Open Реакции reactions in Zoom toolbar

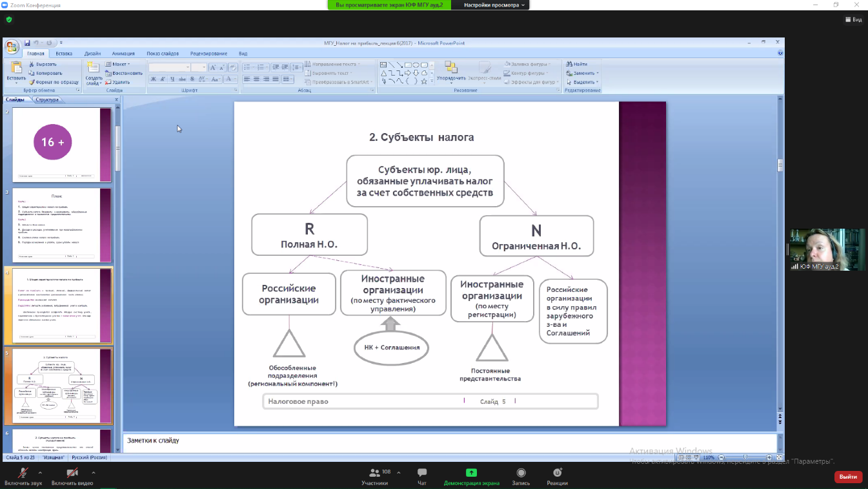(x=557, y=477)
